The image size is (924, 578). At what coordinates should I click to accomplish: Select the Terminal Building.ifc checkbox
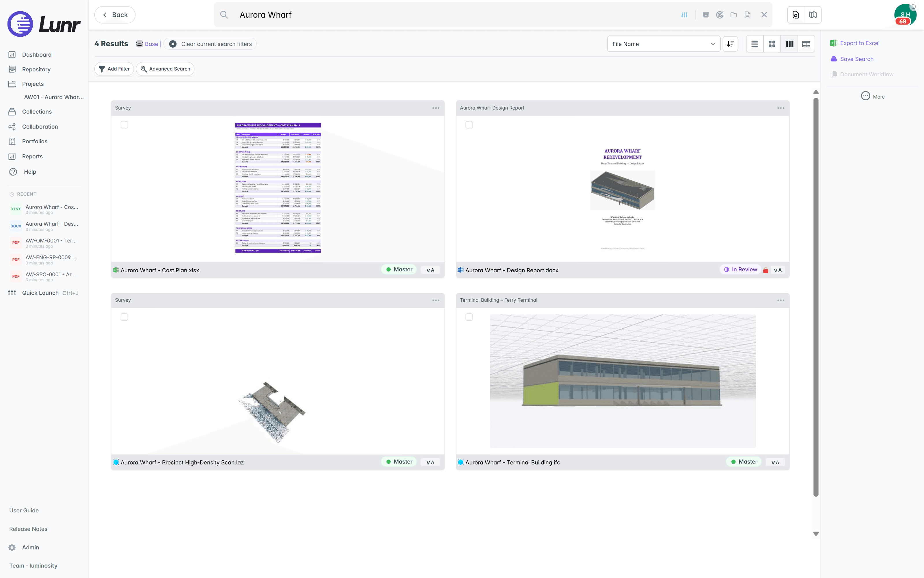tap(469, 317)
